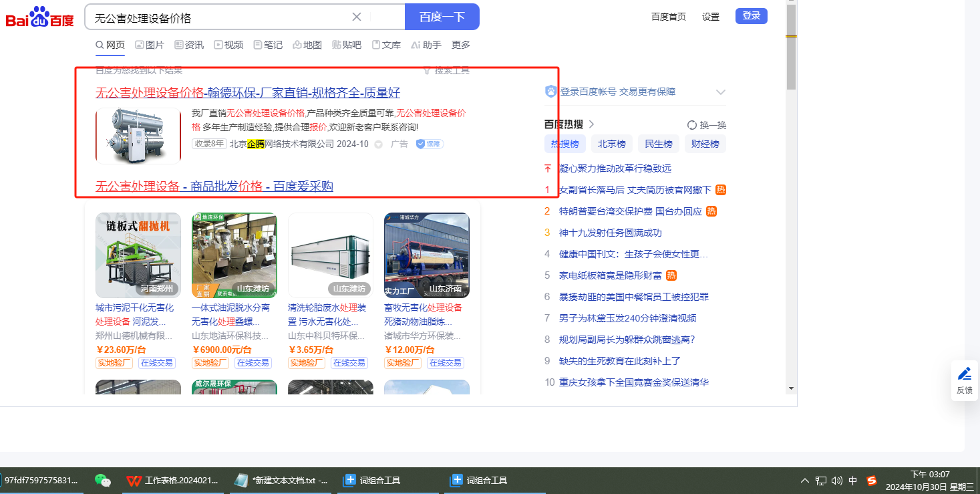Open the 链板式翻抛机 product thumbnail
Screen dimensions: 980x494
pyautogui.click(x=138, y=255)
